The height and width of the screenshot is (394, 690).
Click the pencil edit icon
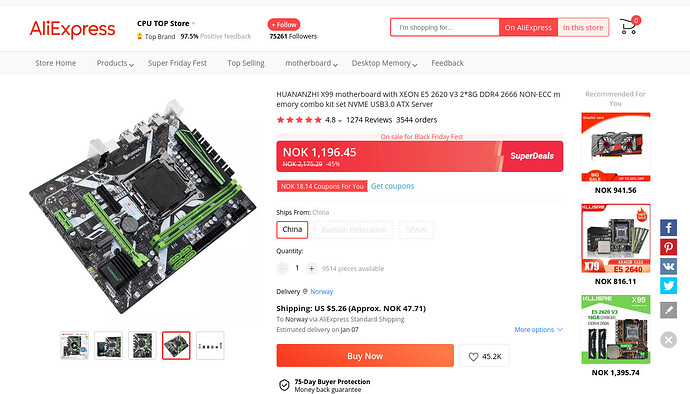pos(668,310)
